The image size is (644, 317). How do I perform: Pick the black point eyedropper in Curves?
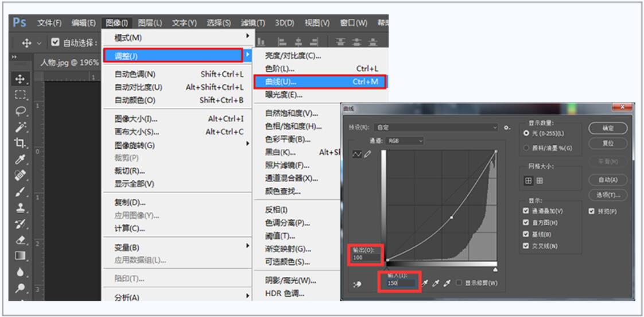[425, 283]
